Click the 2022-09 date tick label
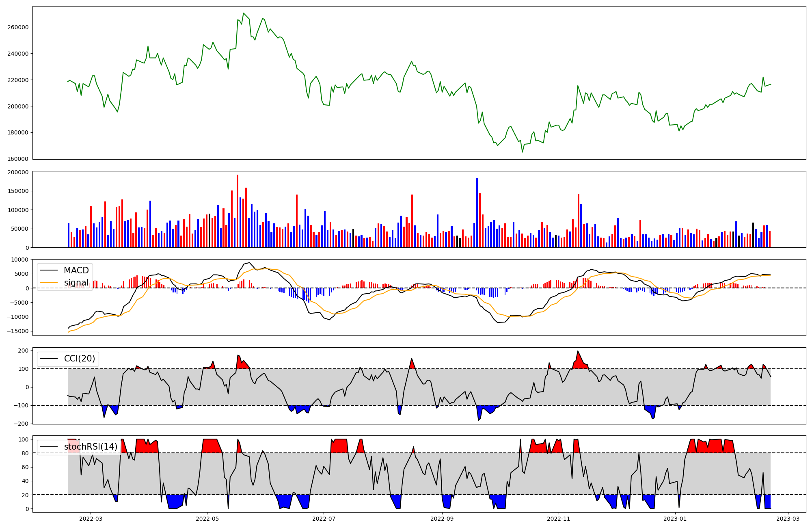 [x=442, y=519]
